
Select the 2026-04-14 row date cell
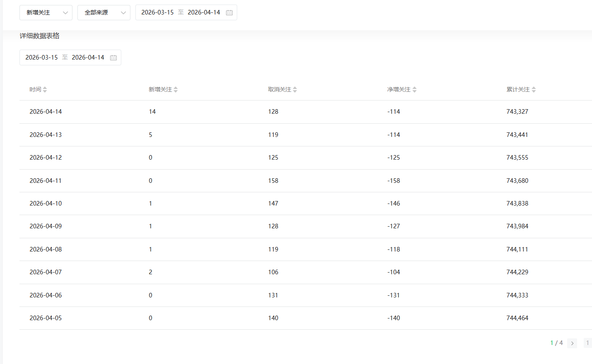click(46, 112)
